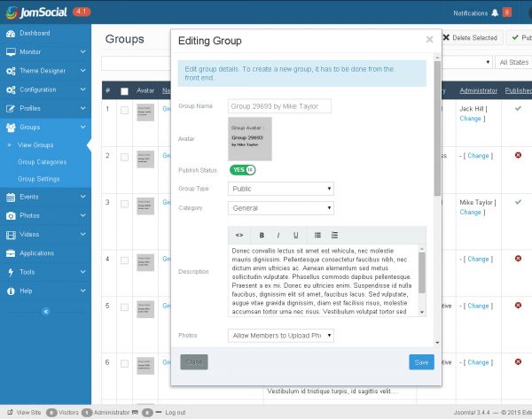
Task: Check the checkbox for row 2
Action: (x=124, y=157)
